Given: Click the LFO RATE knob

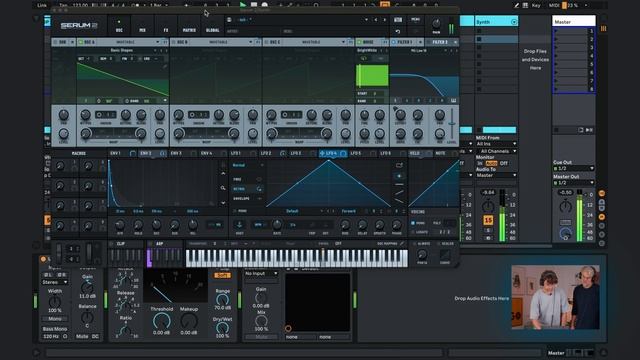Looking at the screenshot, I should coord(277,224).
